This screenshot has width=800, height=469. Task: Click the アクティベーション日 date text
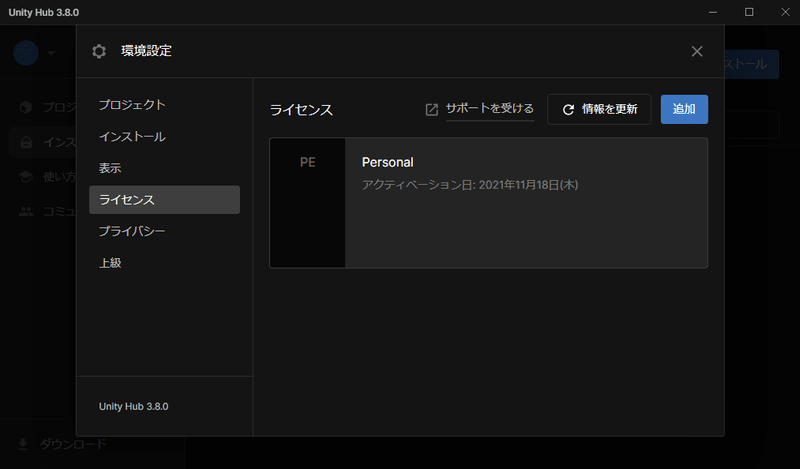(x=470, y=185)
